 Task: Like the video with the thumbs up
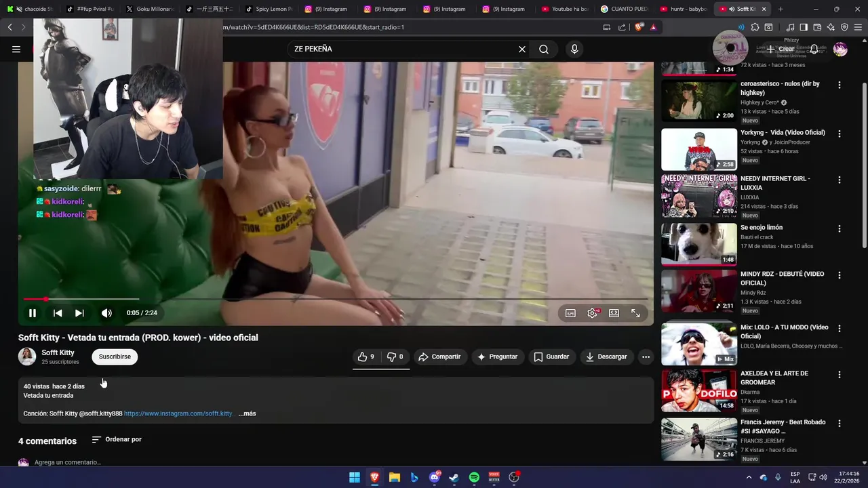pyautogui.click(x=366, y=357)
